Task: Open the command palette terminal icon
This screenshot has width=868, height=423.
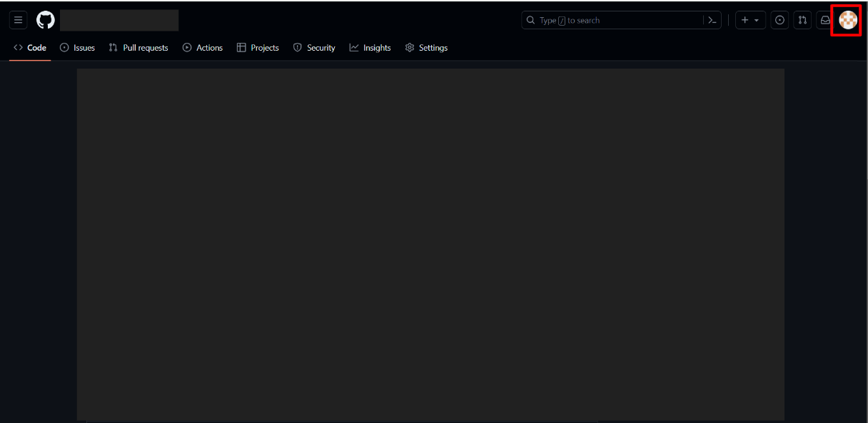Action: coord(712,20)
